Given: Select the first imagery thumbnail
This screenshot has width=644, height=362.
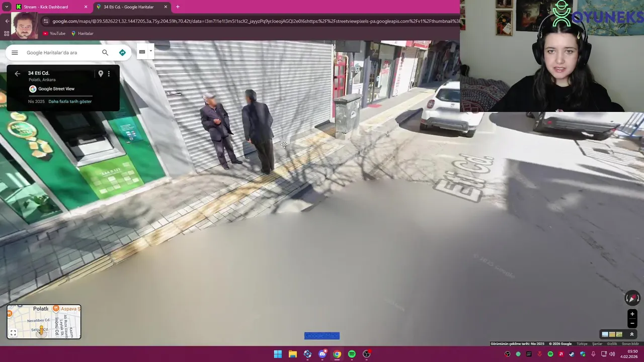Looking at the screenshot, I should pos(605,334).
